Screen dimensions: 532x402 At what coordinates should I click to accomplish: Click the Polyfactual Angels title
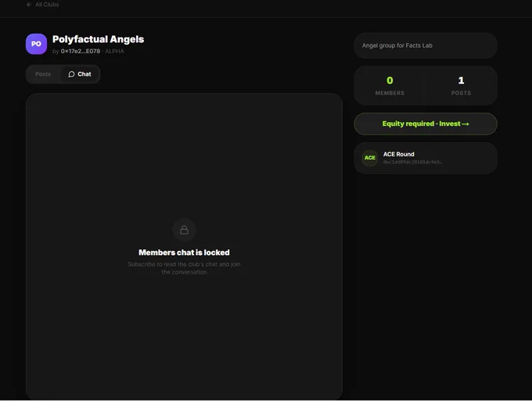point(98,39)
